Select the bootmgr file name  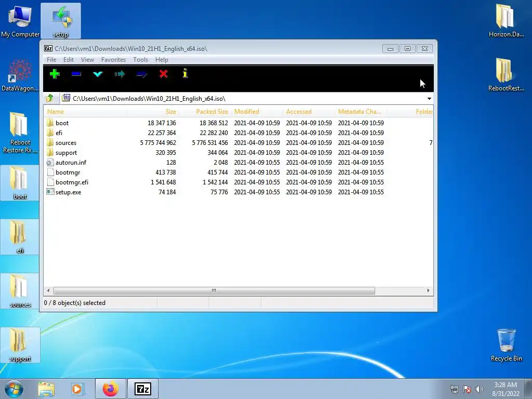coord(68,172)
